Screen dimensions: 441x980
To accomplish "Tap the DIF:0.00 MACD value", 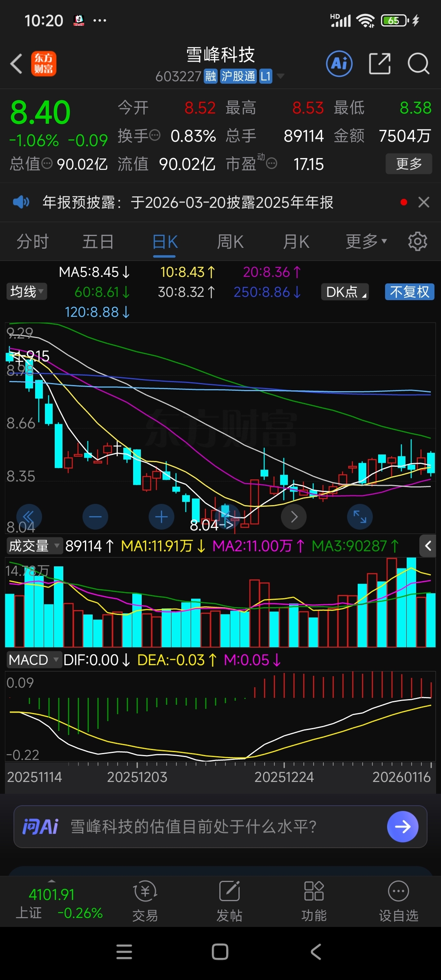I will point(97,660).
